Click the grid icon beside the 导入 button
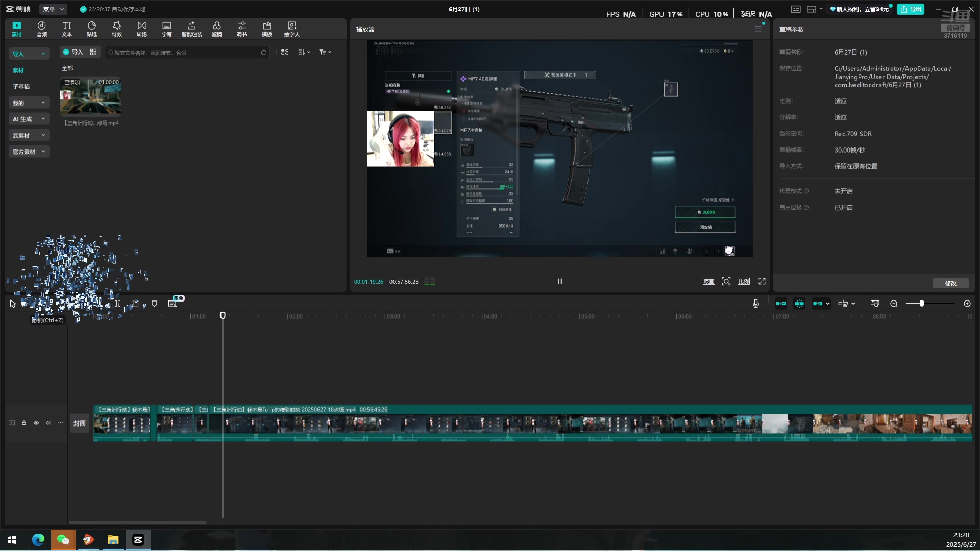 [x=93, y=52]
